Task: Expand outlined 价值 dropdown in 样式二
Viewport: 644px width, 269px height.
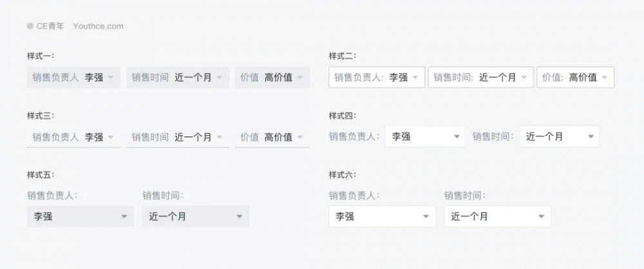Action: click(575, 77)
